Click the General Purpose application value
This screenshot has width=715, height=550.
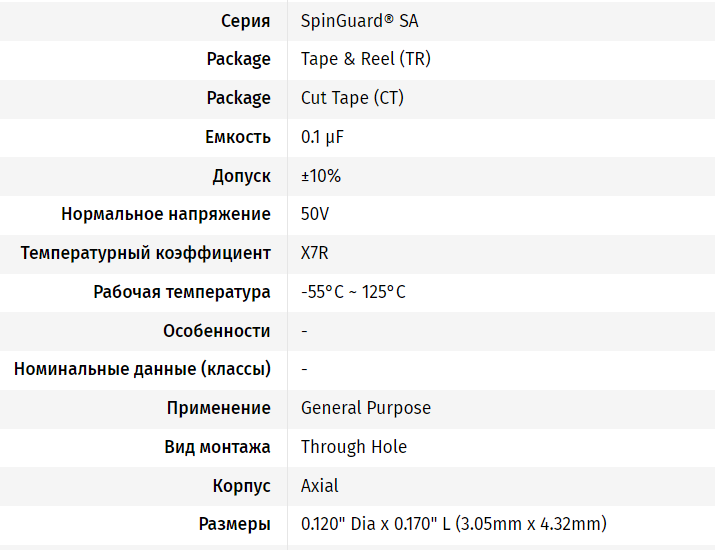click(366, 408)
